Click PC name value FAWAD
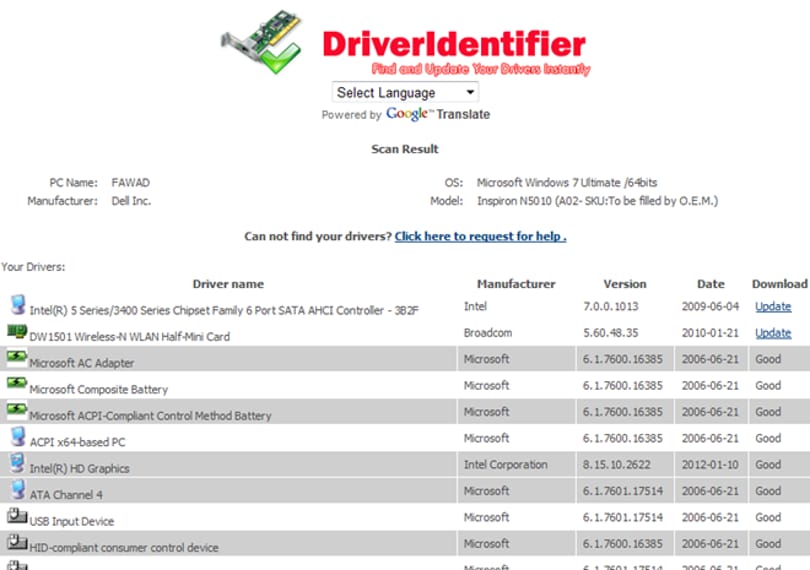This screenshot has height=570, width=810. (x=131, y=182)
